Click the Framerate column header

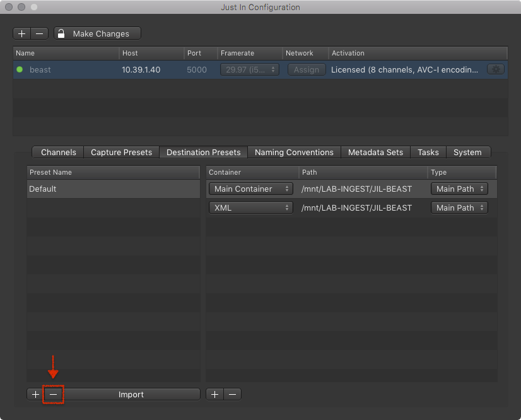[250, 53]
